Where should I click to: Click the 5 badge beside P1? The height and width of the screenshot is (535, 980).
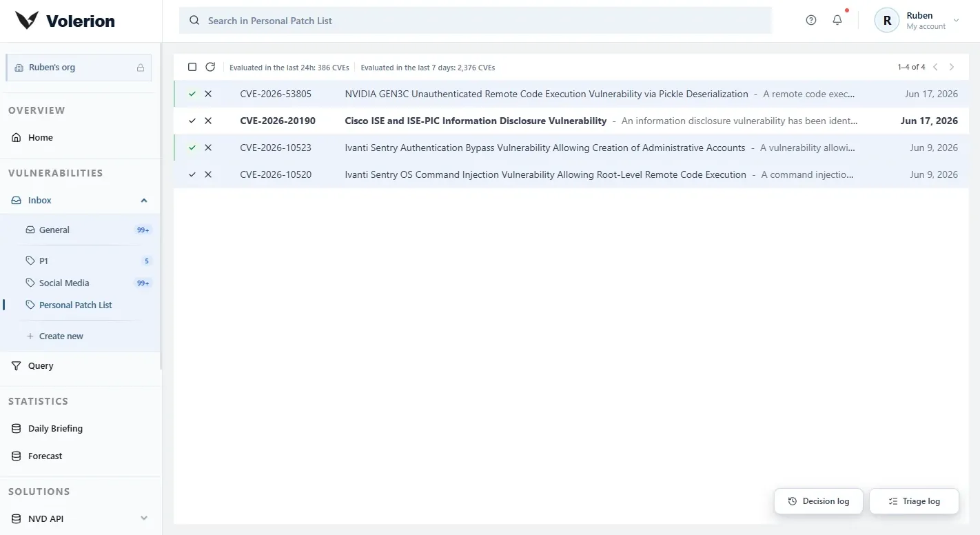146,261
